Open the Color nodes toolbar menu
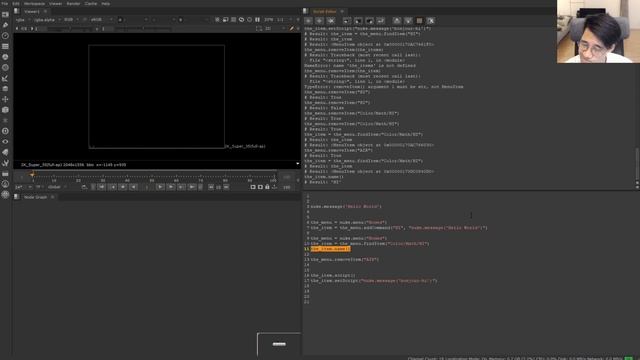This screenshot has width=640, height=360. tap(5, 57)
